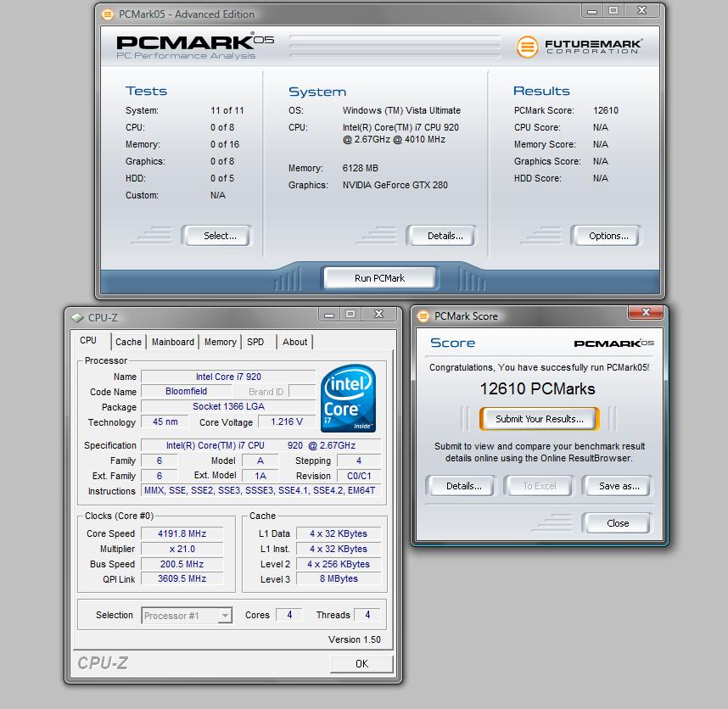Click Submit Your Results... button
The width and height of the screenshot is (728, 709).
tap(539, 419)
